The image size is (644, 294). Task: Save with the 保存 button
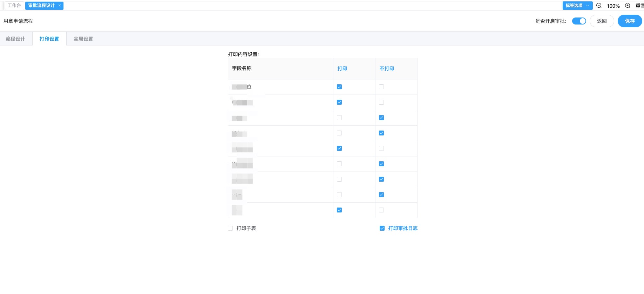point(630,21)
